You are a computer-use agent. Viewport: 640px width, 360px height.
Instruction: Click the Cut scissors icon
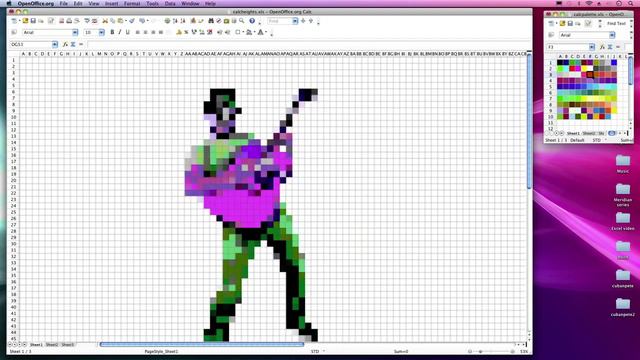[105, 20]
